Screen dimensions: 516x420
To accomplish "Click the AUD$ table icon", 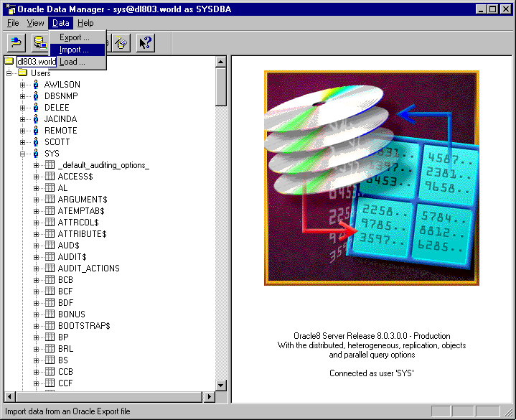I will [50, 246].
